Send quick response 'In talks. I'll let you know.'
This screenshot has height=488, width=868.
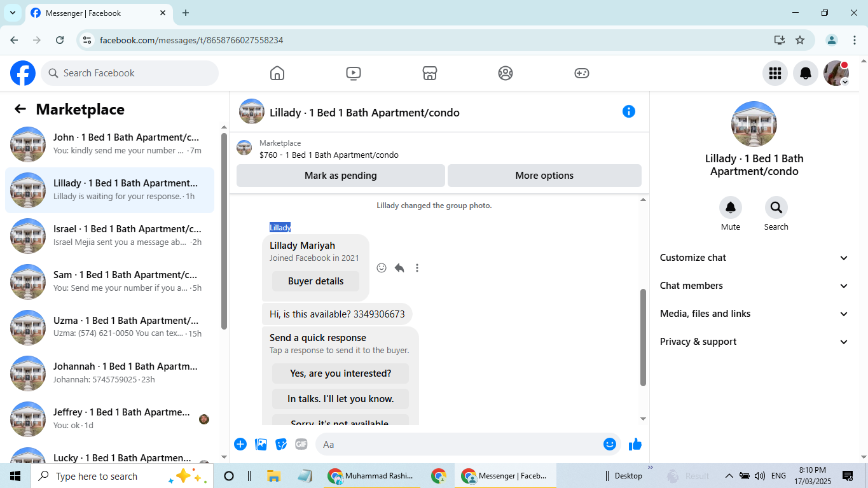340,399
